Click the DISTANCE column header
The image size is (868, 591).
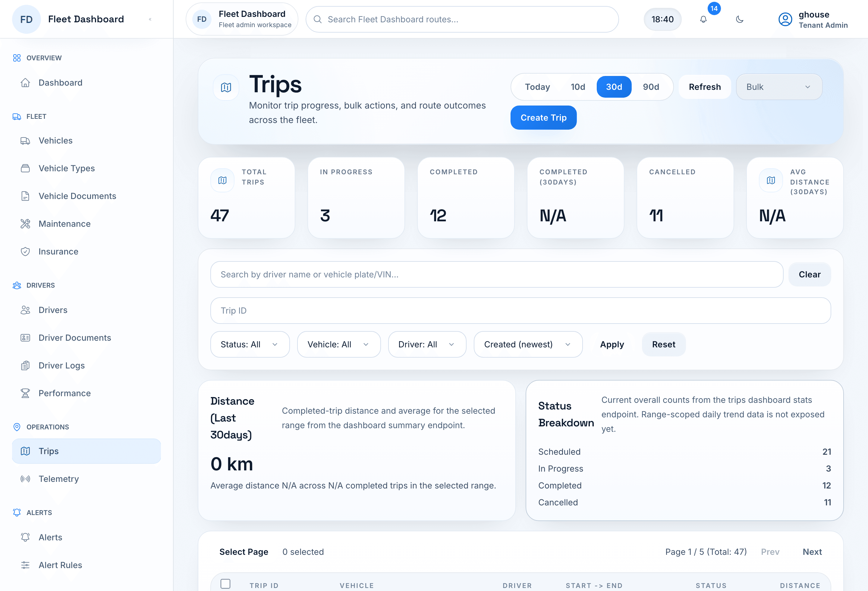tap(800, 586)
